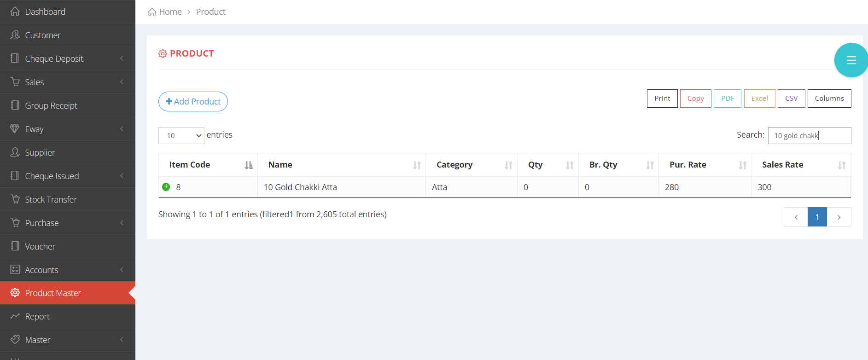Sort by Name column sort icon
Screen dimensions: 868x360
417,165
